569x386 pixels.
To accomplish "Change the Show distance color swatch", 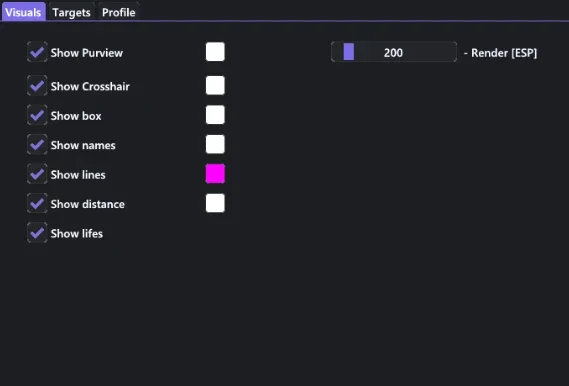I will click(215, 203).
